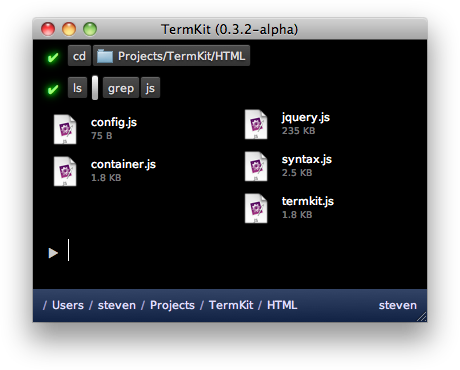Click the container.js file icon

[x=65, y=171]
